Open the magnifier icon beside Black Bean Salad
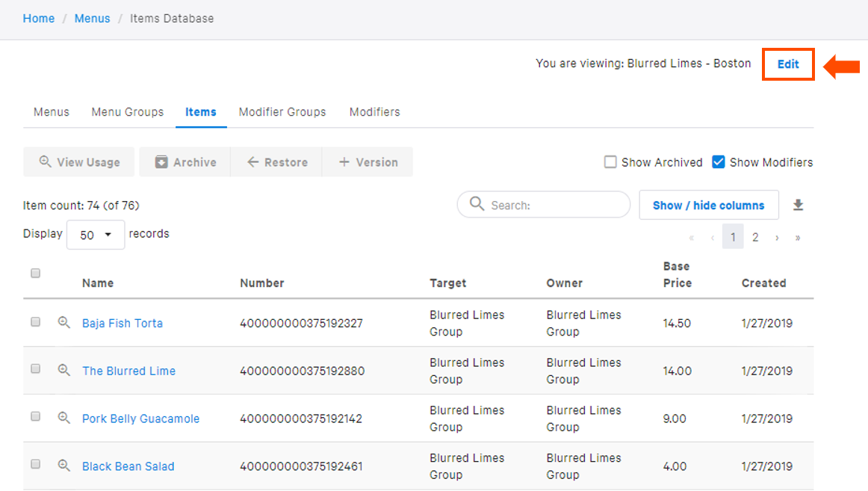The image size is (868, 491). coord(63,465)
